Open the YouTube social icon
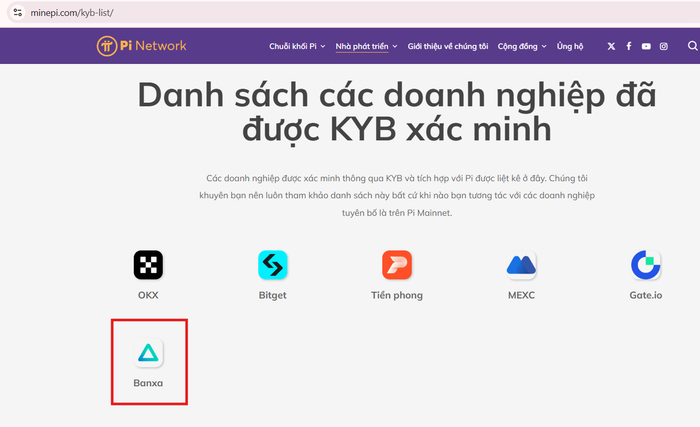 click(646, 46)
